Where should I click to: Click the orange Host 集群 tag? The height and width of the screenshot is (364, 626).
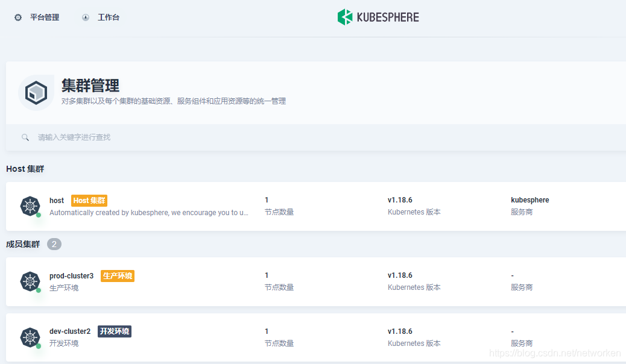(x=89, y=200)
